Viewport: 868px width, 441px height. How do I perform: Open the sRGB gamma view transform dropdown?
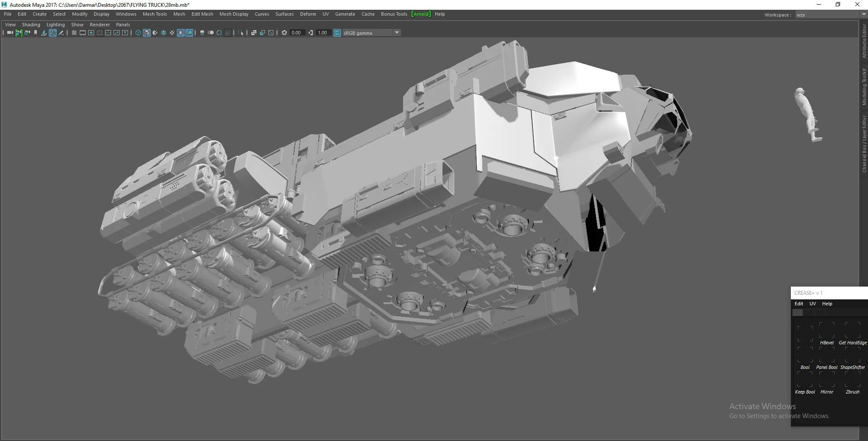coord(397,33)
